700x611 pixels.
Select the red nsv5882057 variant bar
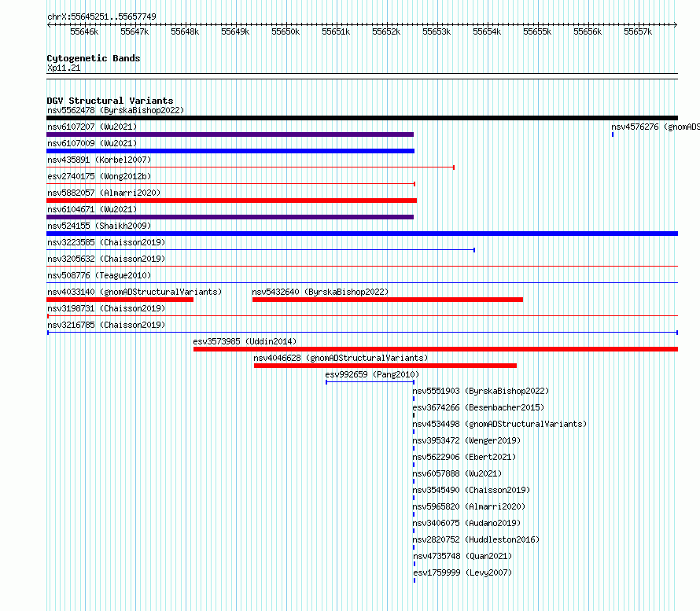tap(232, 201)
